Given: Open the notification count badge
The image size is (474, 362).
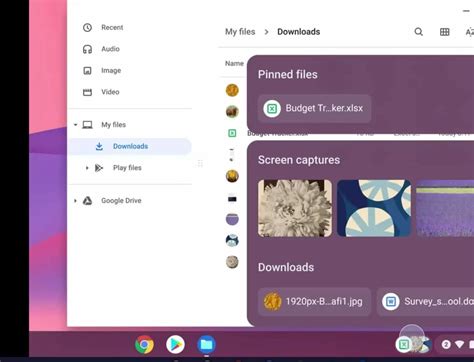Looking at the screenshot, I should click(446, 344).
